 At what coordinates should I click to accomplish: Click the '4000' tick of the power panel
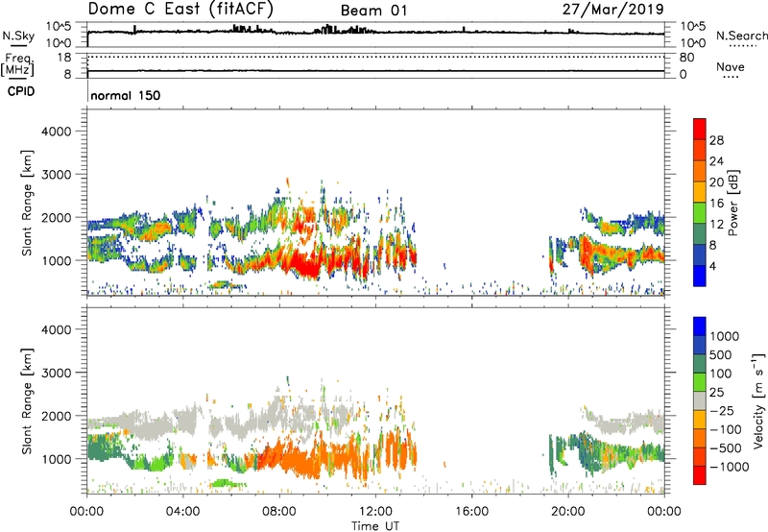click(56, 132)
